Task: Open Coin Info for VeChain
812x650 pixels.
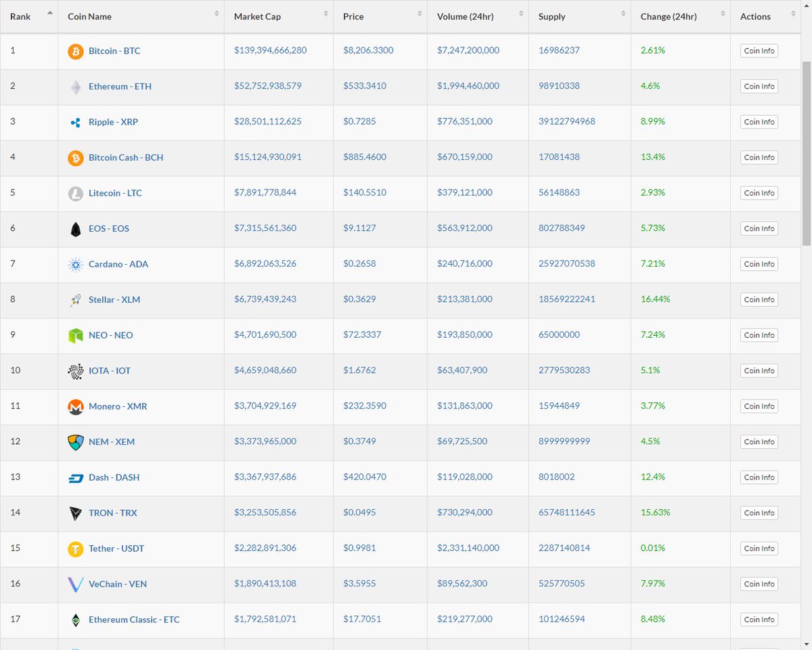Action: (x=759, y=584)
